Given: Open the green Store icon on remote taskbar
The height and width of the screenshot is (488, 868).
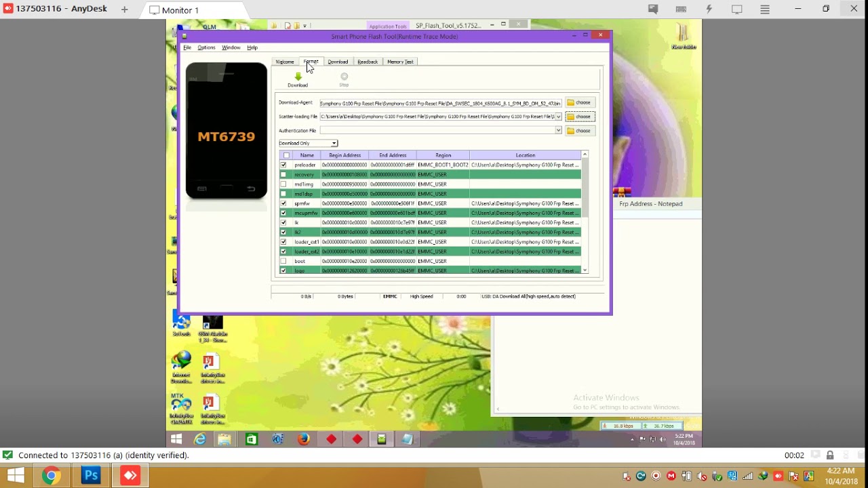Looking at the screenshot, I should (x=252, y=439).
